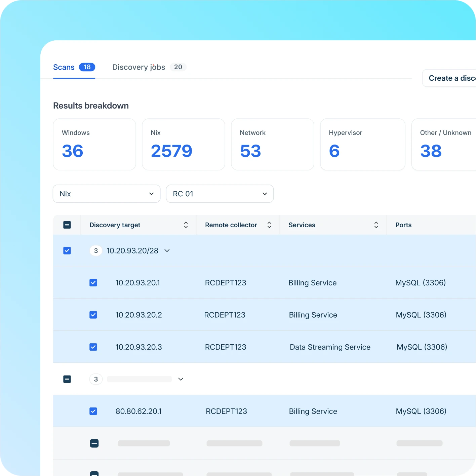Uncheck the 80.80.62.20.1 row checkbox

click(x=93, y=411)
